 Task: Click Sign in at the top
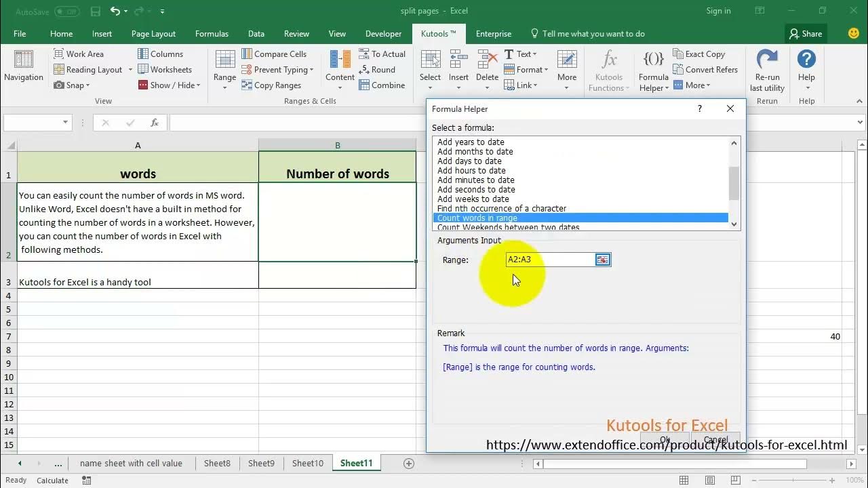click(718, 11)
